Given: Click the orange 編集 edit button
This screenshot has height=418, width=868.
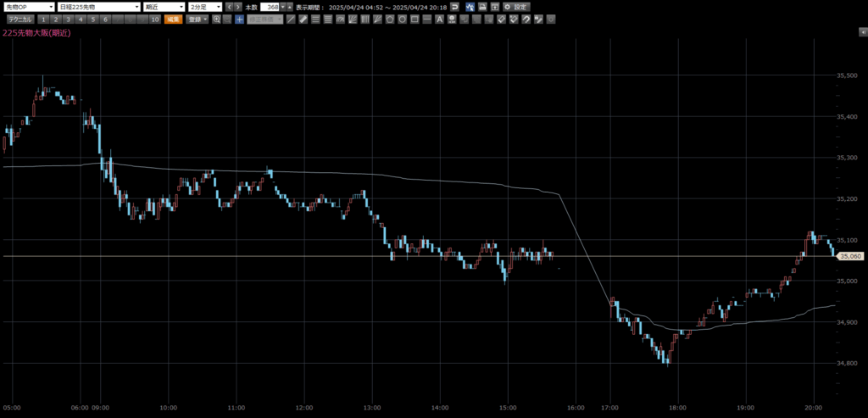Looking at the screenshot, I should pyautogui.click(x=173, y=19).
